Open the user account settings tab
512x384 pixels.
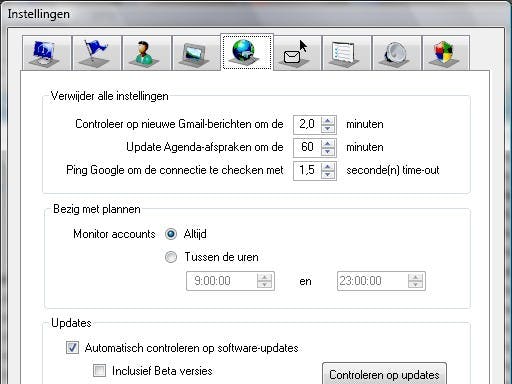click(147, 53)
